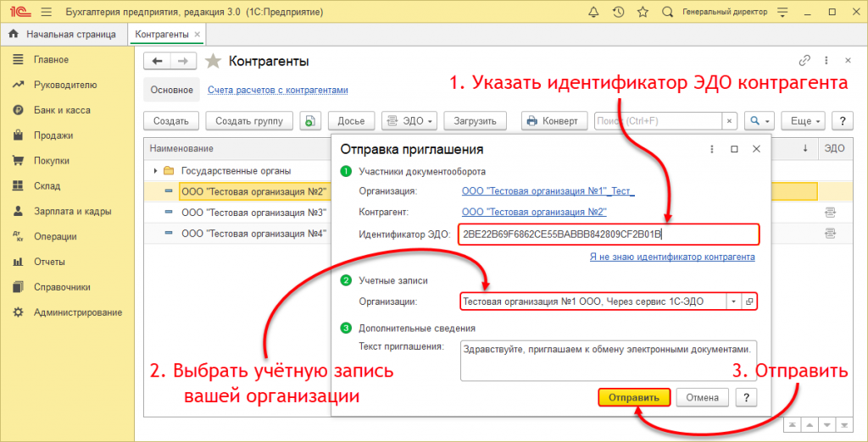Open Главное section in sidebar

pyautogui.click(x=51, y=60)
